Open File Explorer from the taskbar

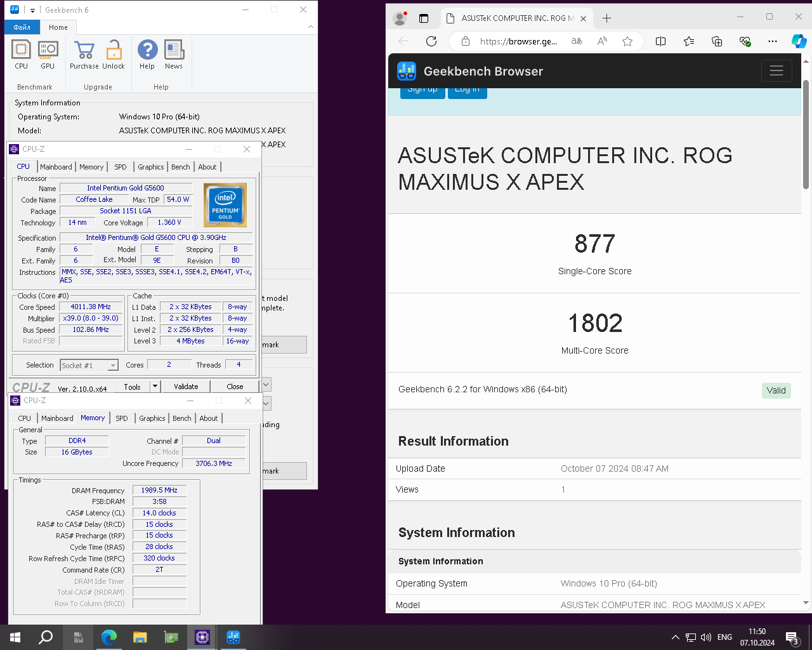tap(140, 637)
